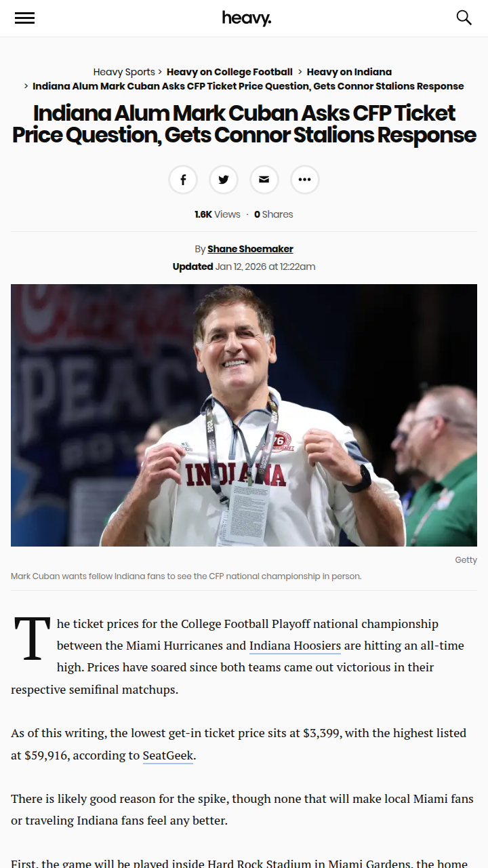Share article on Facebook
The width and height of the screenshot is (488, 868).
tap(183, 180)
